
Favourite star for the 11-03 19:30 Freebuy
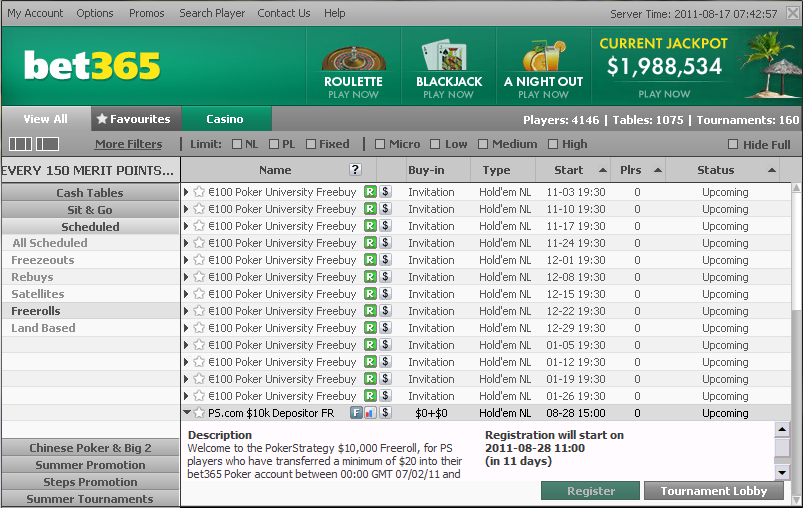[x=199, y=192]
